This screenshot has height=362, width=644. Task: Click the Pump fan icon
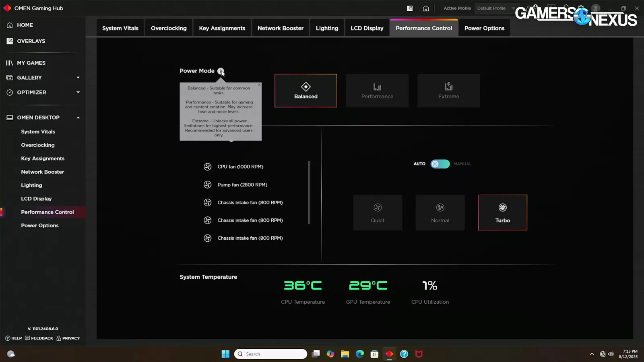pos(208,185)
